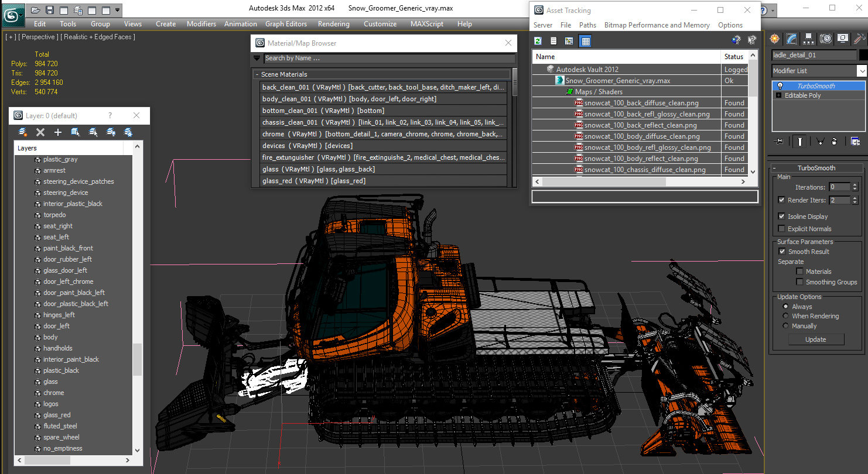Click the help icon in Asset Tracking toolbar
The width and height of the screenshot is (868, 474).
(736, 40)
